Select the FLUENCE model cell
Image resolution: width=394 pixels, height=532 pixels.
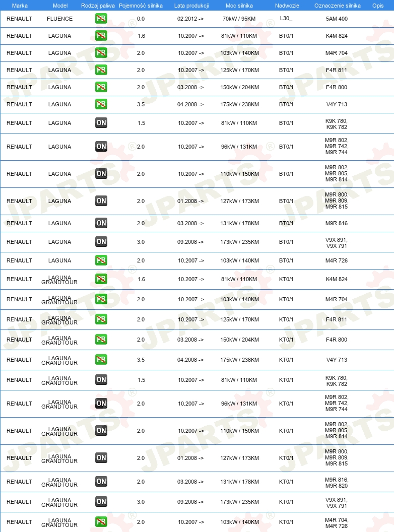point(60,19)
